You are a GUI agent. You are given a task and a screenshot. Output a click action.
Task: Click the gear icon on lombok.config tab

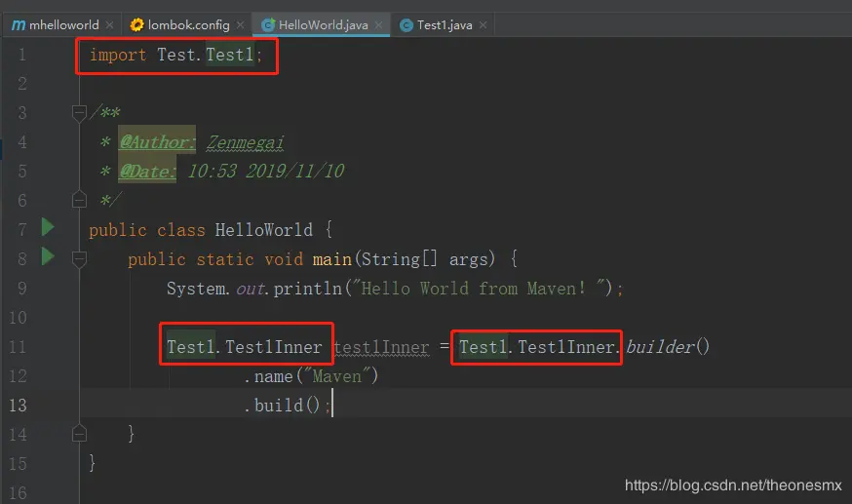click(x=136, y=25)
